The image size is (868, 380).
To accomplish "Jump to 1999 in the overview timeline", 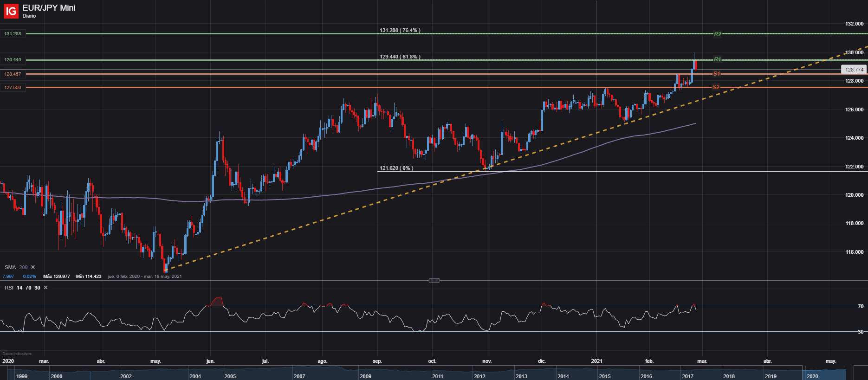I will pos(22,376).
